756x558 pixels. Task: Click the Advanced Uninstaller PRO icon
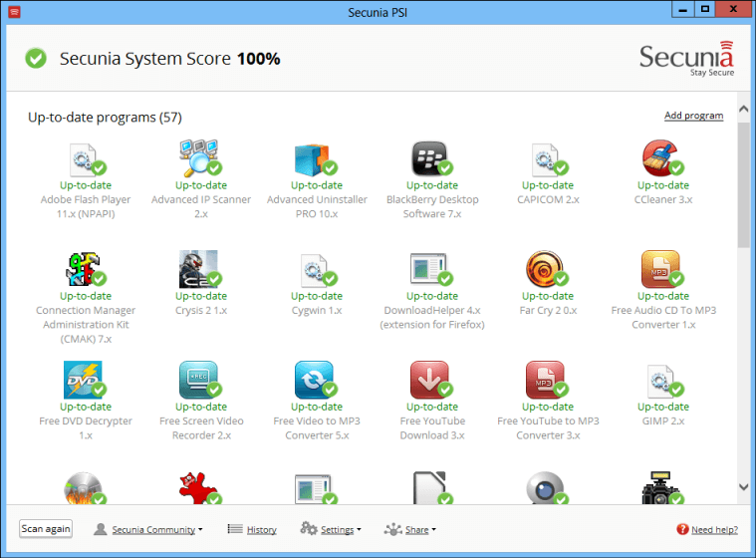(316, 159)
